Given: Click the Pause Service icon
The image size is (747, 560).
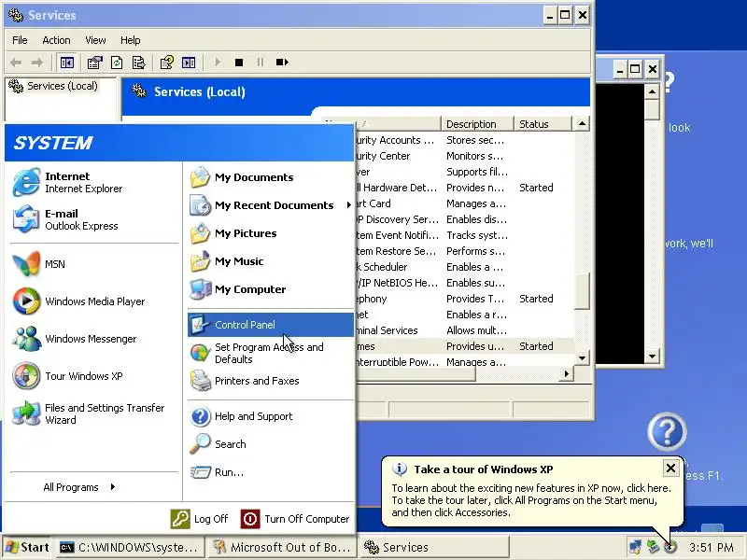Looking at the screenshot, I should (x=261, y=63).
